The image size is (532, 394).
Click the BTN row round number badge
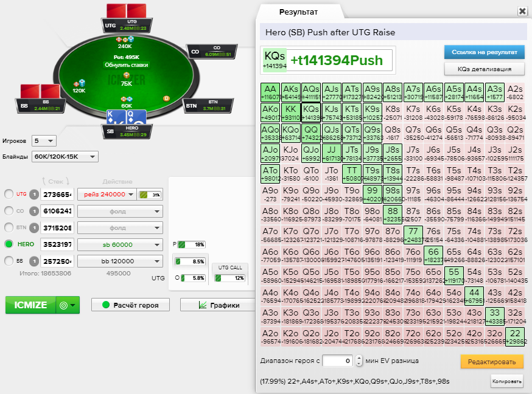(34, 227)
